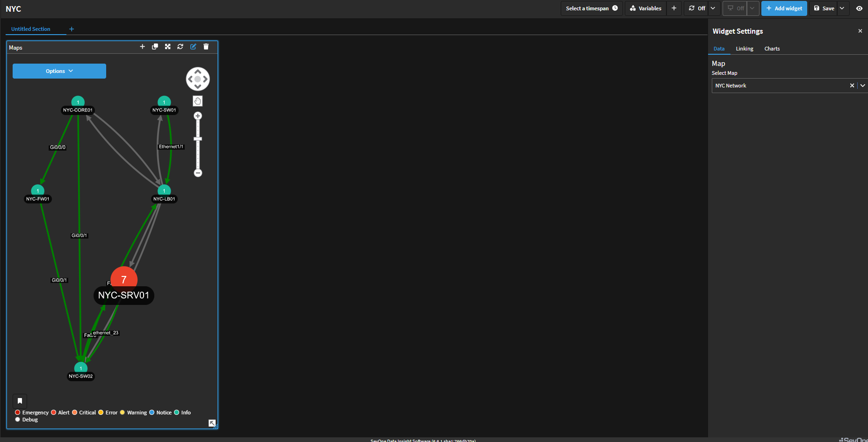Click the NYC dashboard title
868x442 pixels.
click(x=13, y=9)
